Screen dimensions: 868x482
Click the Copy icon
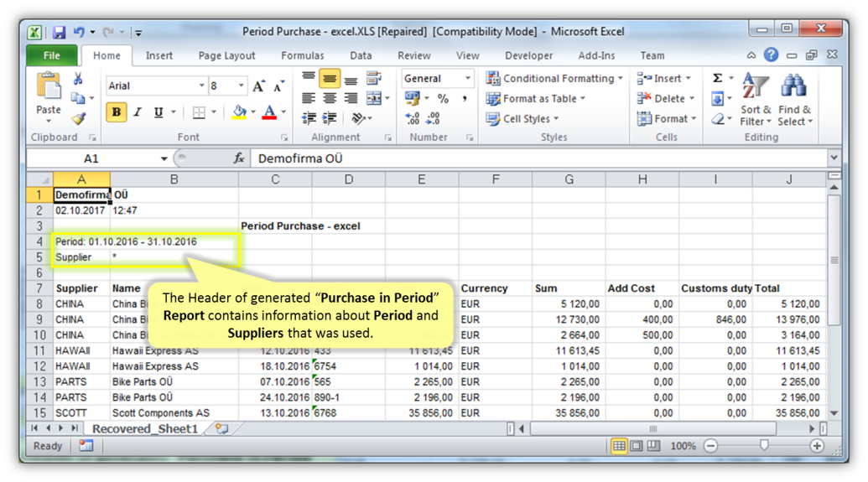coord(78,99)
